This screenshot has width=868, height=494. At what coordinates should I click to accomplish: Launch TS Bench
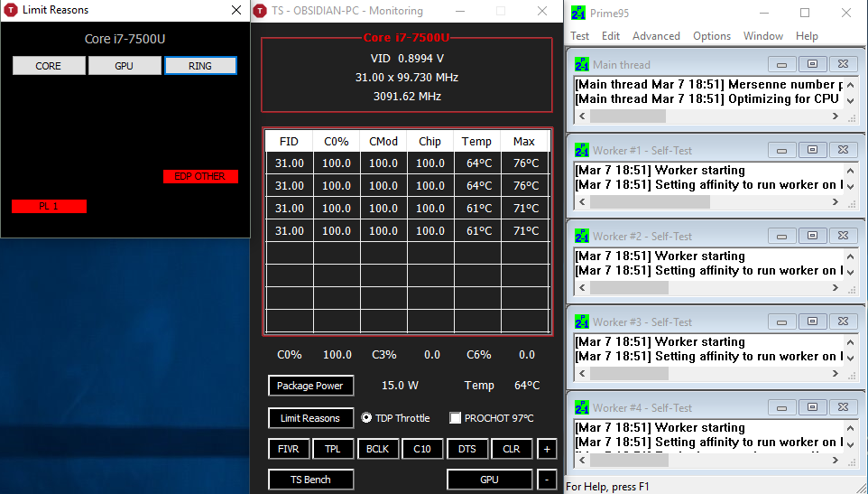[x=310, y=480]
